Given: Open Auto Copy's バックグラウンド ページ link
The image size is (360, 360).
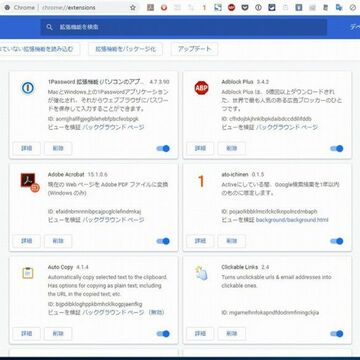Looking at the screenshot, I should [x=114, y=313].
